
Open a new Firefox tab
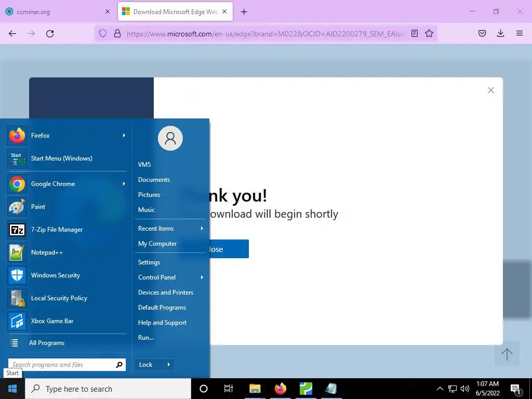244,12
